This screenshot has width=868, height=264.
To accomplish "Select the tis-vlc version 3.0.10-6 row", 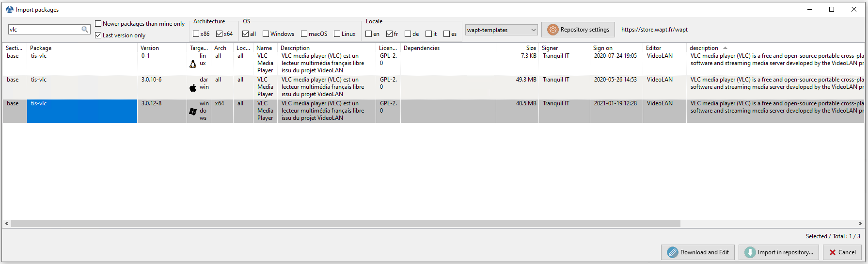I will [x=433, y=87].
